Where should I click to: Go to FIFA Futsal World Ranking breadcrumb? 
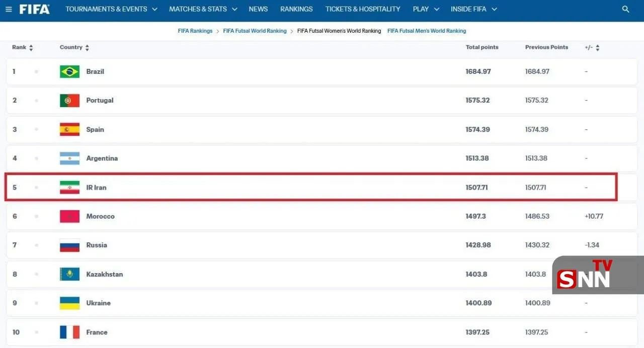pyautogui.click(x=255, y=31)
